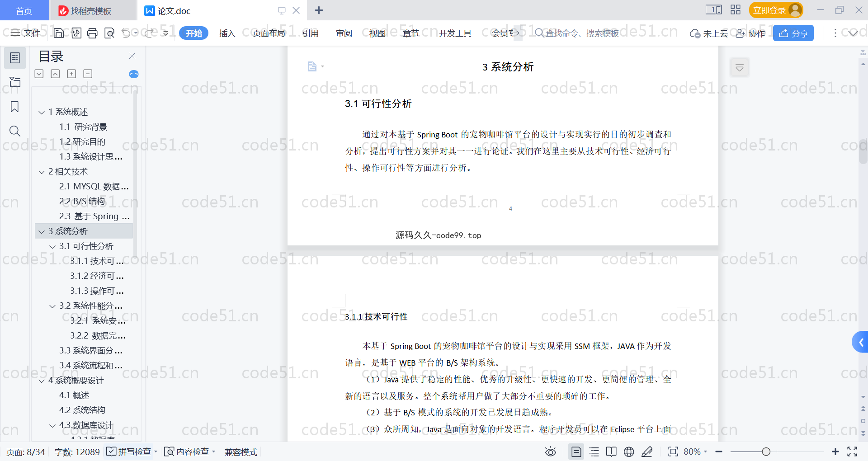Switch to reading view
This screenshot has width=868, height=461.
pos(611,452)
